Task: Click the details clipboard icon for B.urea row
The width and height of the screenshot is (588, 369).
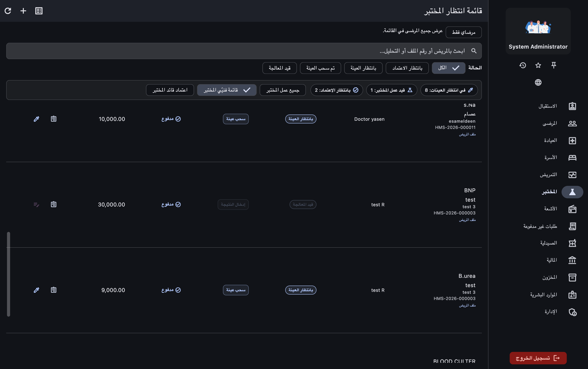Action: pos(54,290)
